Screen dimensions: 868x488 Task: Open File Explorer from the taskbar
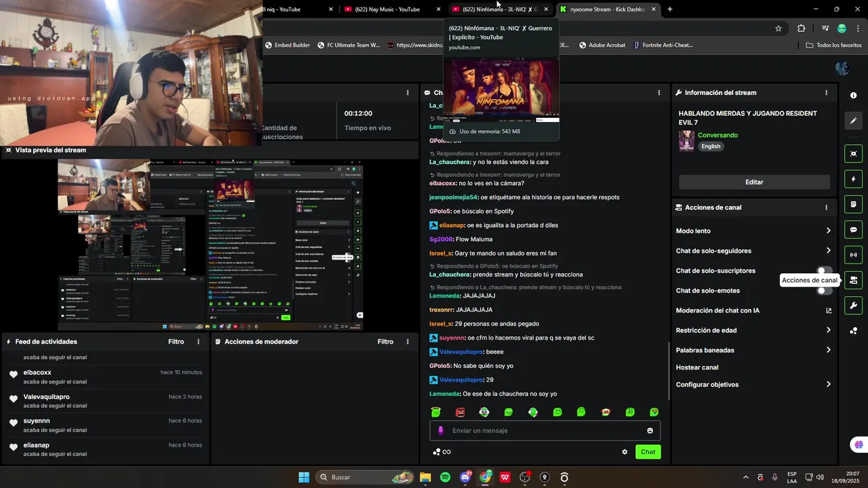425,477
